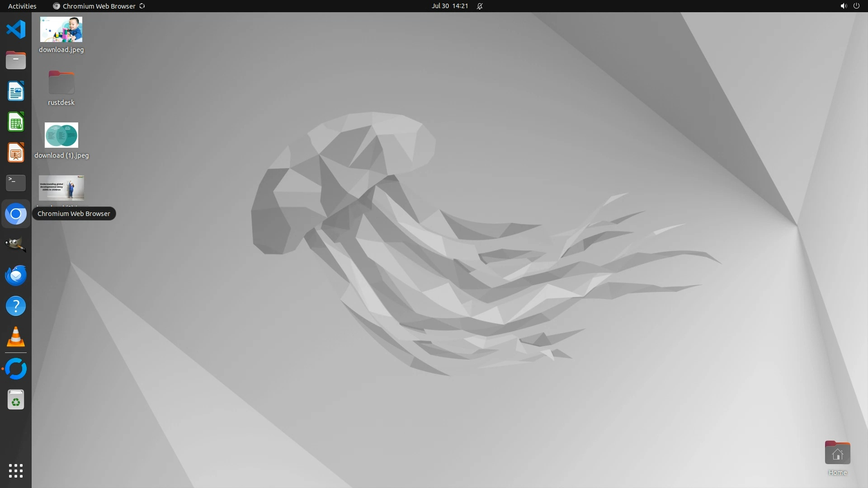Open the Help question mark icon
This screenshot has width=868, height=488.
pyautogui.click(x=16, y=306)
